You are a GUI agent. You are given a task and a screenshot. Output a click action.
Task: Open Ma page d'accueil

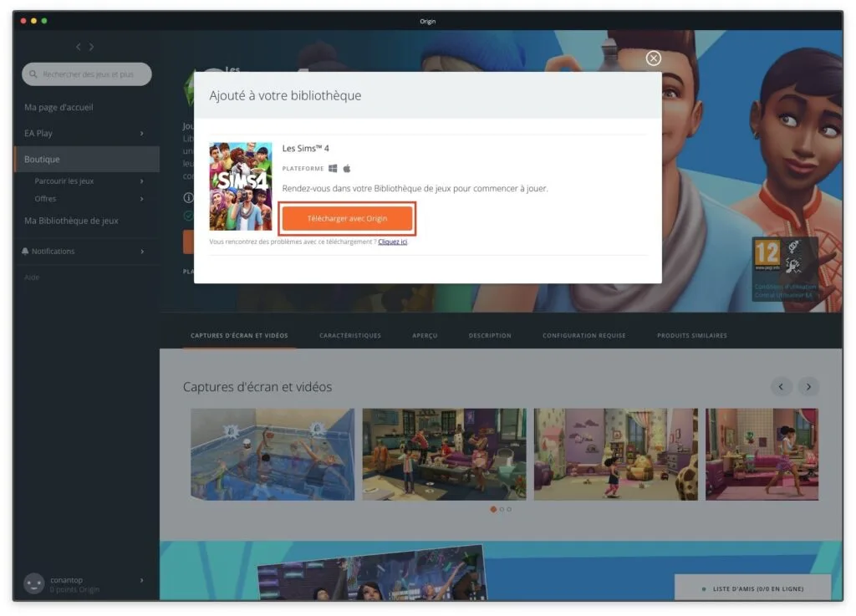(59, 108)
